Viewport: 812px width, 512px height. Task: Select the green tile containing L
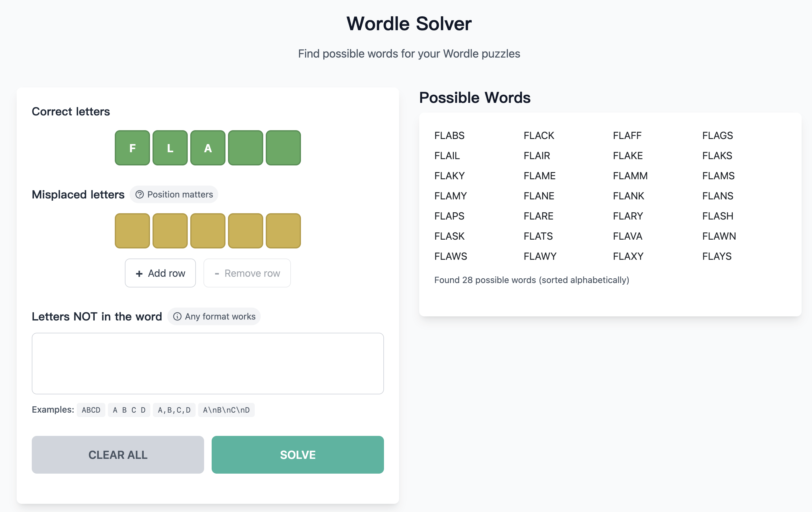(170, 148)
